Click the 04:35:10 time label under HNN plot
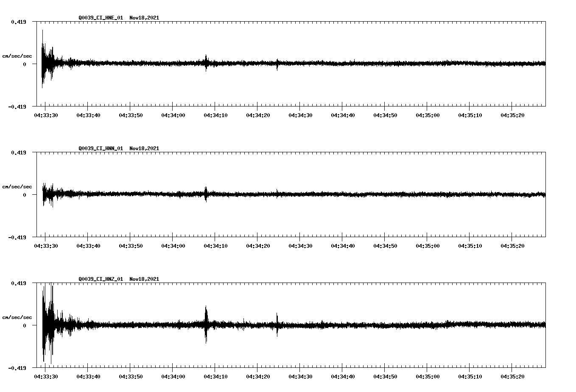The height and width of the screenshot is (392, 576). tap(470, 246)
